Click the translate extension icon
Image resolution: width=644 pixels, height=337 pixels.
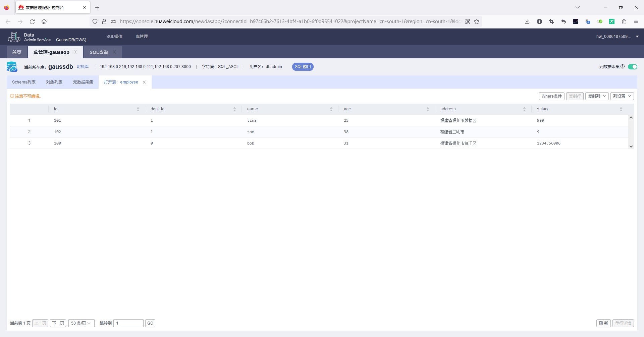pyautogui.click(x=588, y=21)
